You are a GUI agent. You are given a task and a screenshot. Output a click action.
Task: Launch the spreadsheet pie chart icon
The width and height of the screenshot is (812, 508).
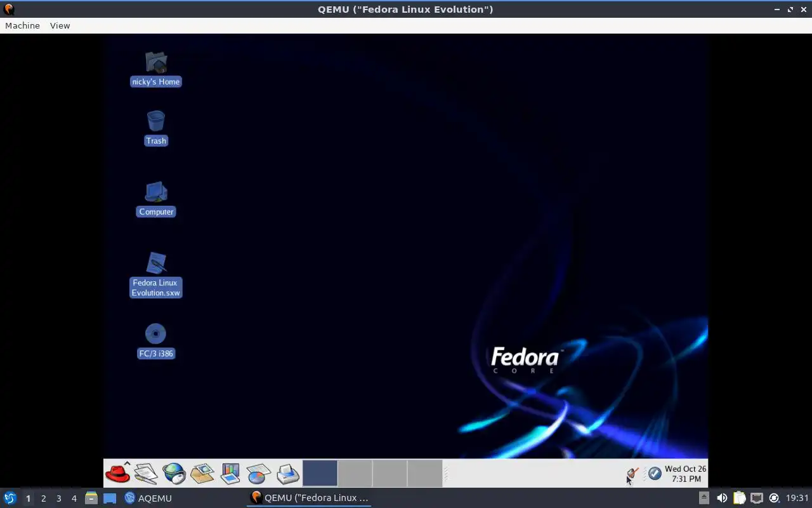259,473
